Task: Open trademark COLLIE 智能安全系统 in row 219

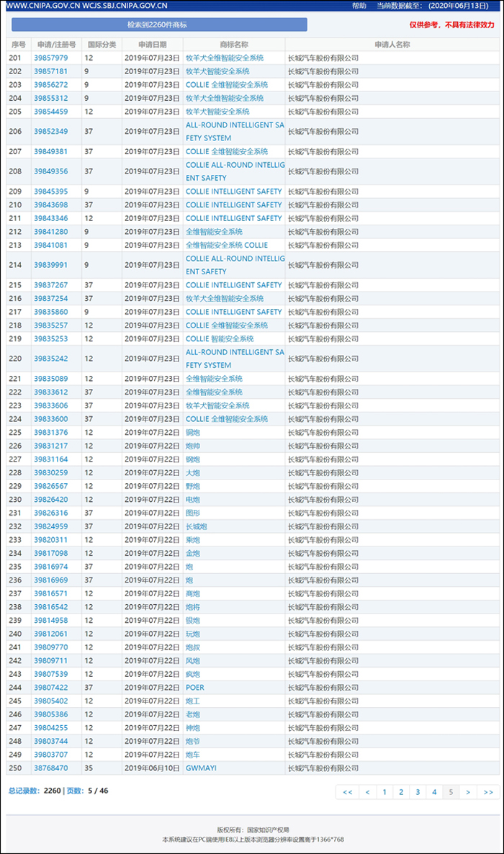Action: pyautogui.click(x=220, y=338)
